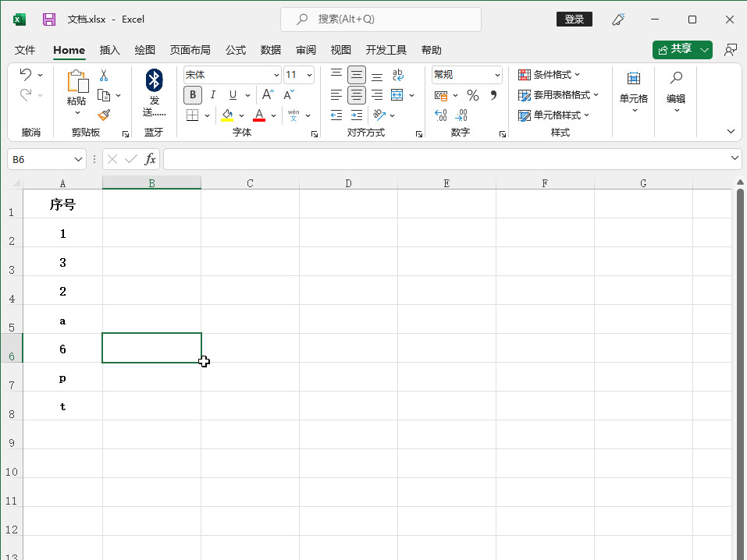Expand the formula bar chevron
This screenshot has height=560, width=747.
[x=735, y=158]
